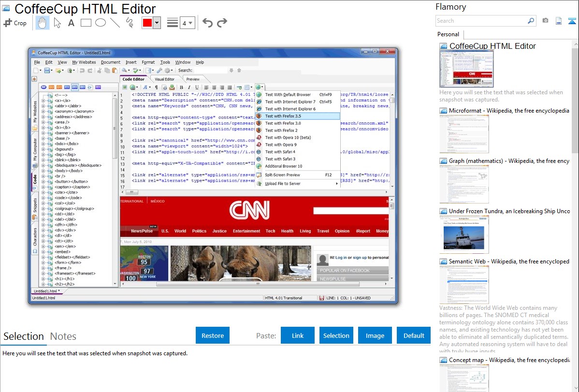Screen dimensions: 579x392
Task: Open the Semantic Web snapshot title
Action: (509, 261)
